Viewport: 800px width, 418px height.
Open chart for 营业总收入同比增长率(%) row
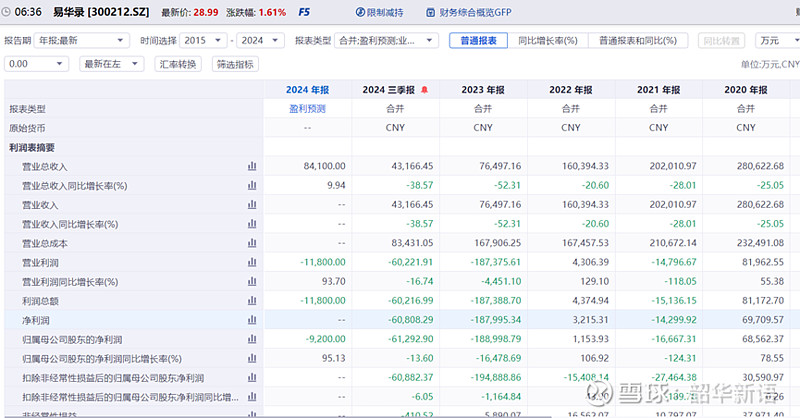pyautogui.click(x=252, y=185)
